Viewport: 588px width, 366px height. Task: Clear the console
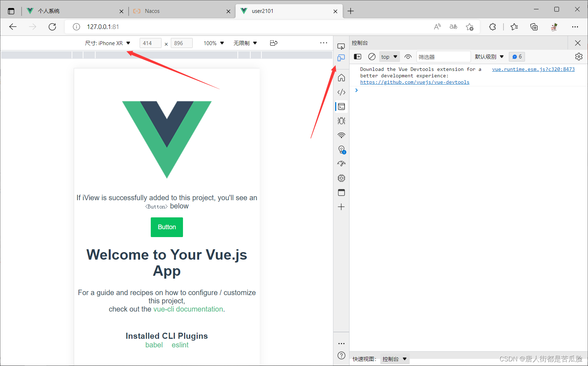tap(372, 57)
